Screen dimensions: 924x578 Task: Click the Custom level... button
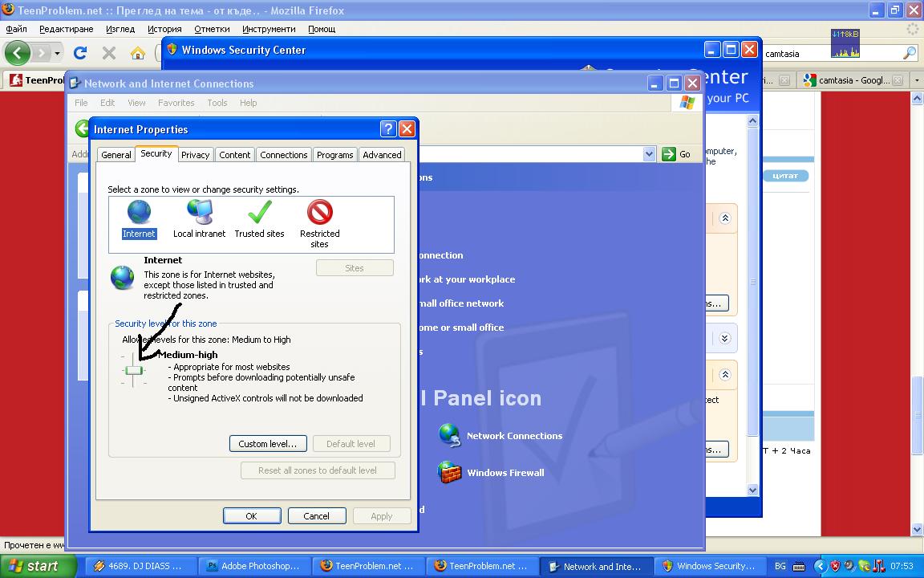point(268,443)
